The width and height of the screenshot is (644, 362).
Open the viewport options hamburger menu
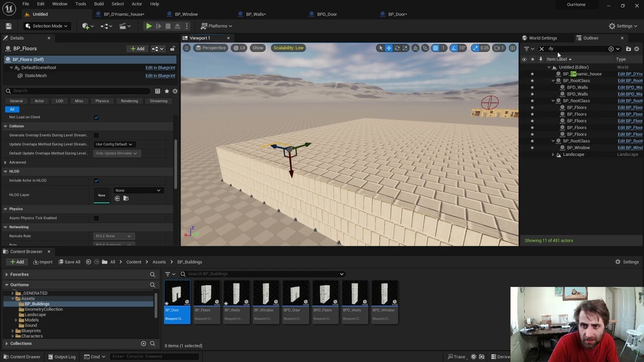pos(187,48)
